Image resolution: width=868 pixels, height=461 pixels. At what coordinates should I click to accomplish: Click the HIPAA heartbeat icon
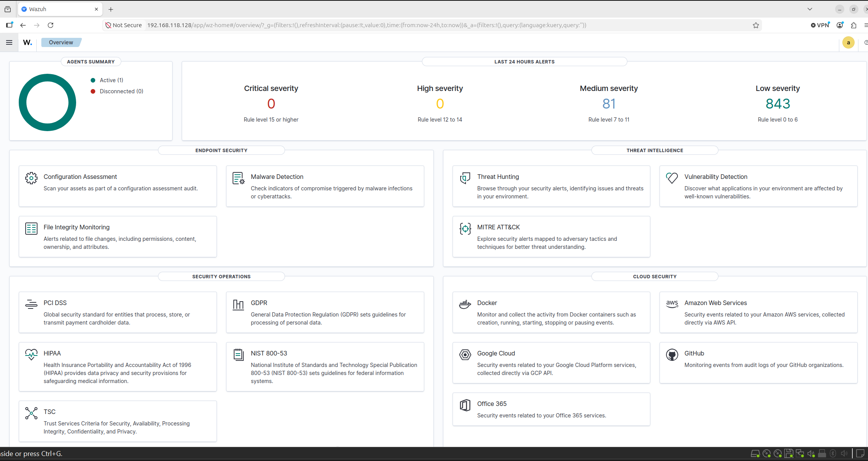(x=31, y=354)
